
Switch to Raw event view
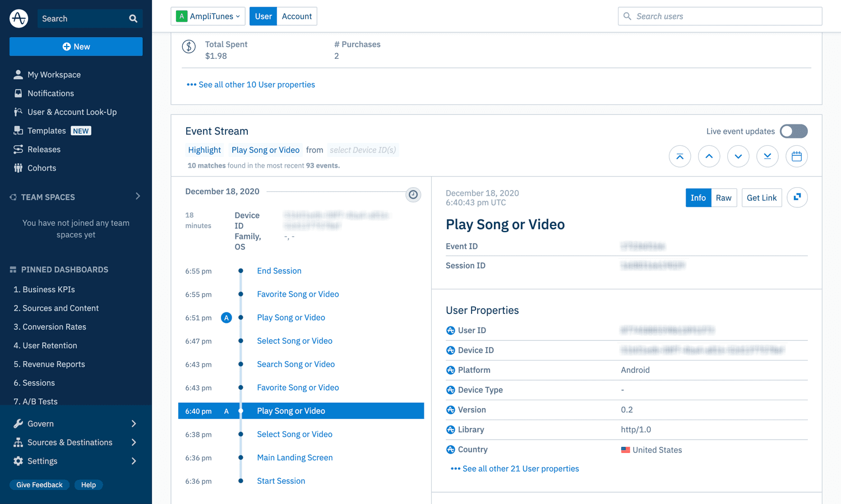click(x=723, y=198)
